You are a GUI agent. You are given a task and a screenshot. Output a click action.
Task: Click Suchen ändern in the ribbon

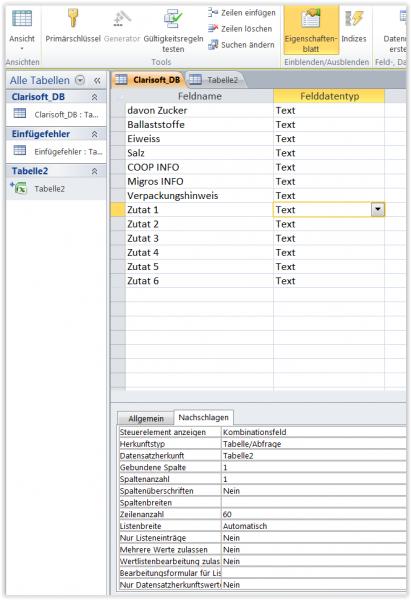coord(241,45)
